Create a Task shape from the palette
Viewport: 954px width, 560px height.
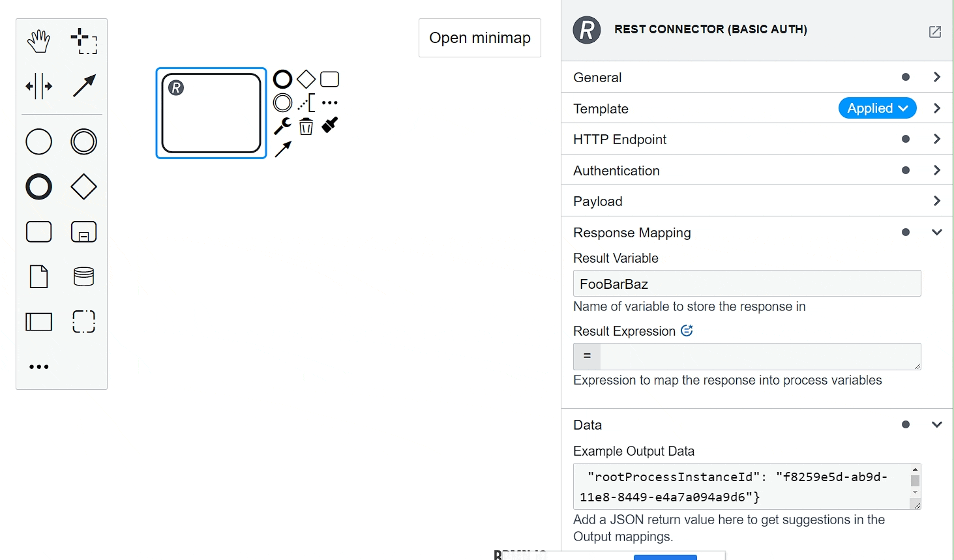[x=38, y=231]
